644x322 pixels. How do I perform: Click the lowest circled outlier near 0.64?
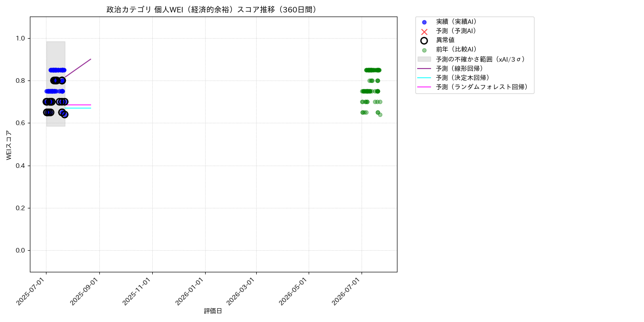pos(64,115)
